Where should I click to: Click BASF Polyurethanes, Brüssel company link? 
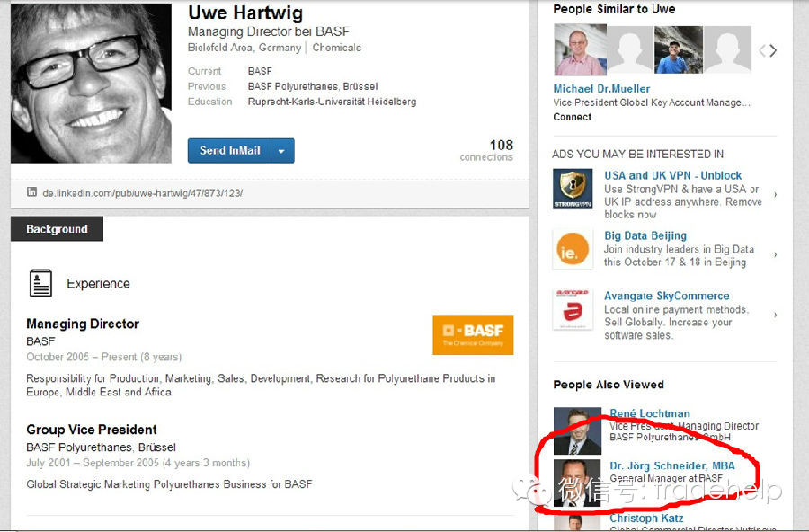click(x=101, y=447)
